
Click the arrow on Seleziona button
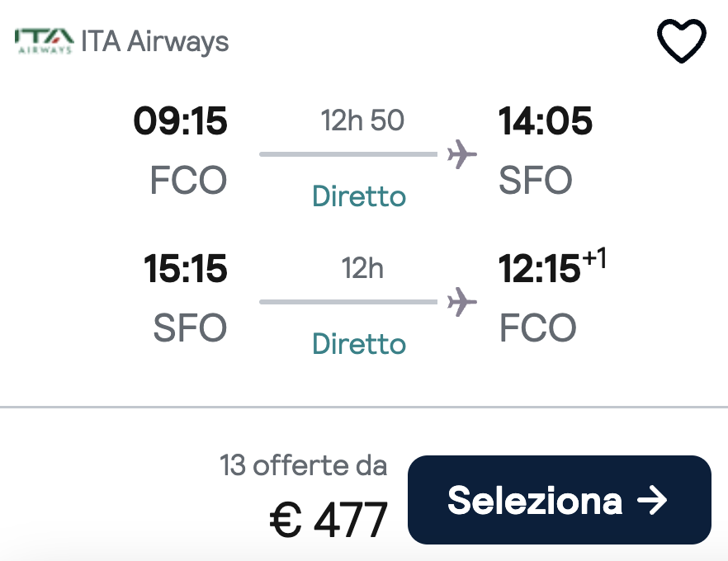pos(652,500)
